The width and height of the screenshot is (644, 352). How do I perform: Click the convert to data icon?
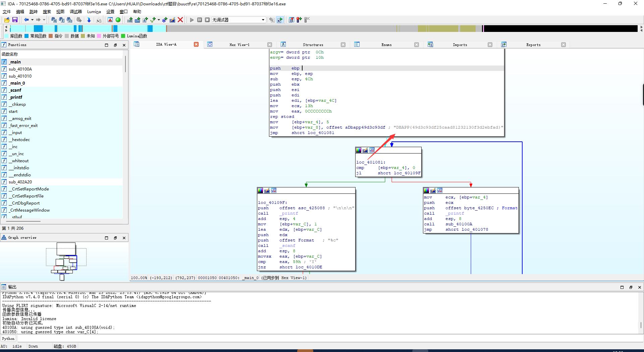pyautogui.click(x=138, y=20)
